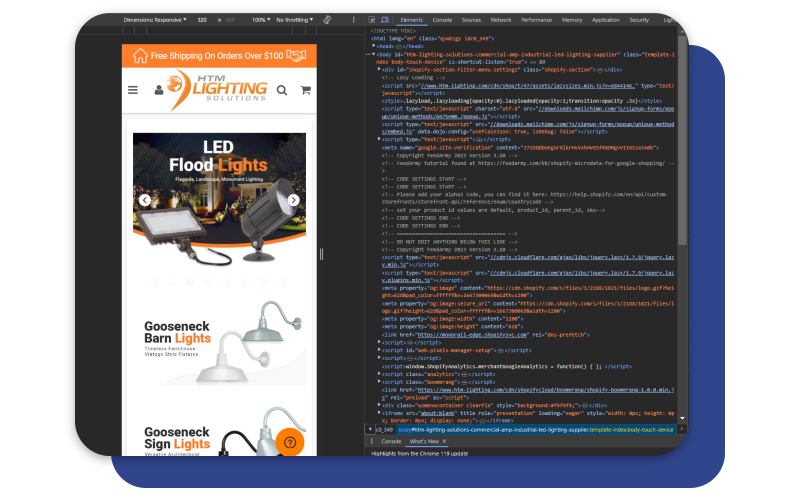Click Highlights from the Chrome 119 update text
Viewport: 800px width, 500px height.
419,453
